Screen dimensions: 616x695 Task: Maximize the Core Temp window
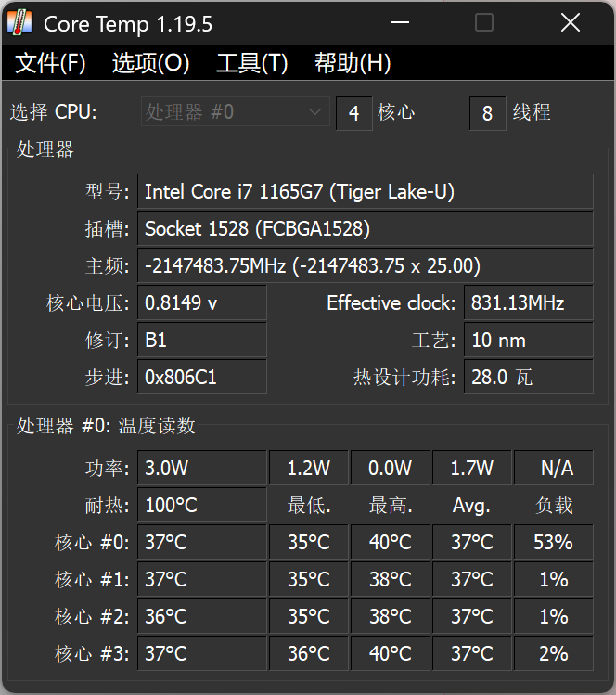pos(484,22)
